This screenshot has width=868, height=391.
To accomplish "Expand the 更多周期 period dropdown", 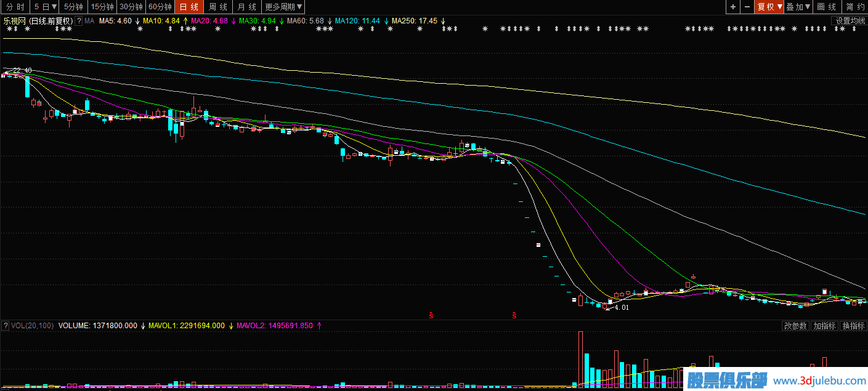I will [x=283, y=7].
